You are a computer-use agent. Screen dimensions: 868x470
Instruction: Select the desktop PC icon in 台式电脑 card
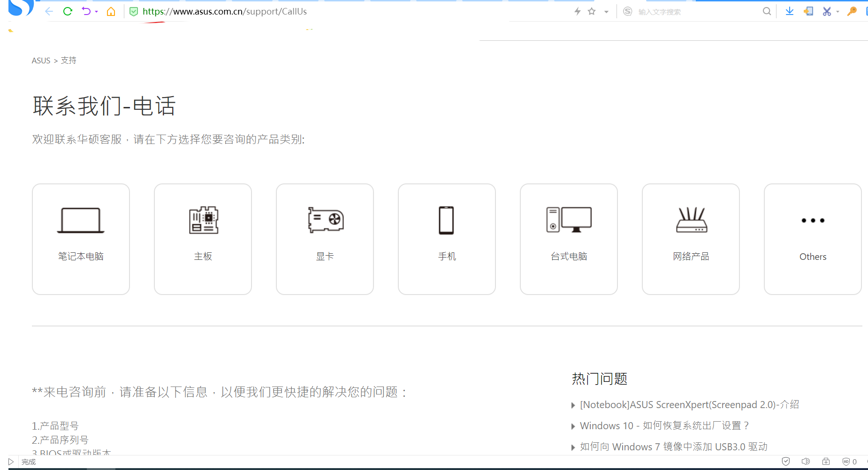click(x=569, y=220)
